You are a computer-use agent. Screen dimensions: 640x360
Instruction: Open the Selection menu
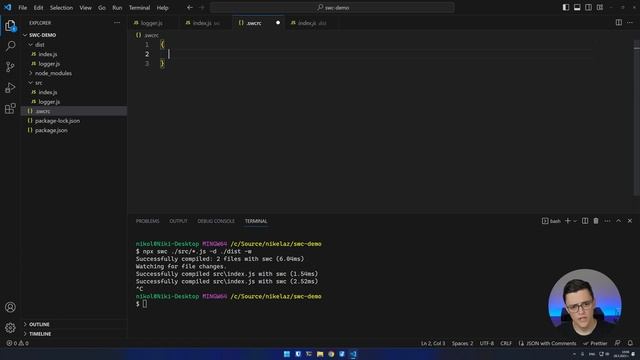tap(61, 7)
